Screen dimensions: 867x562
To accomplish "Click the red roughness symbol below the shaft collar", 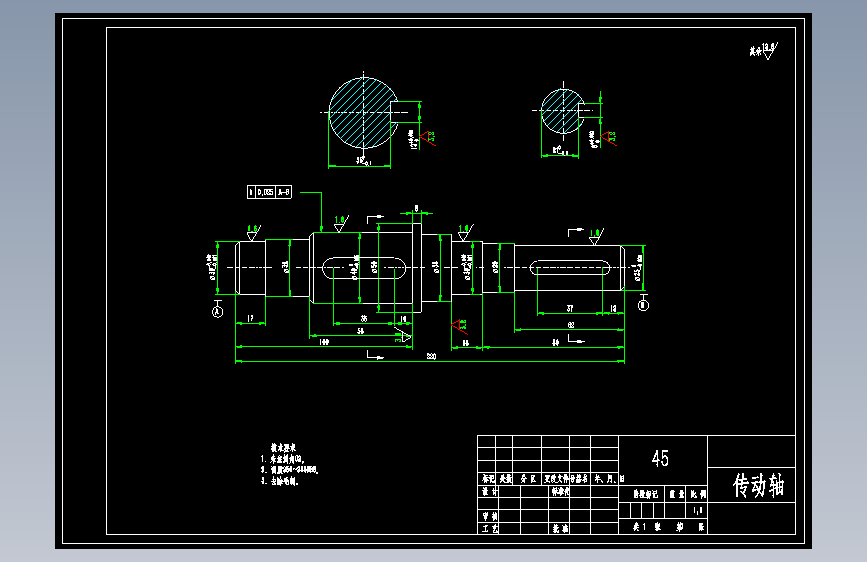I will pos(459,326).
